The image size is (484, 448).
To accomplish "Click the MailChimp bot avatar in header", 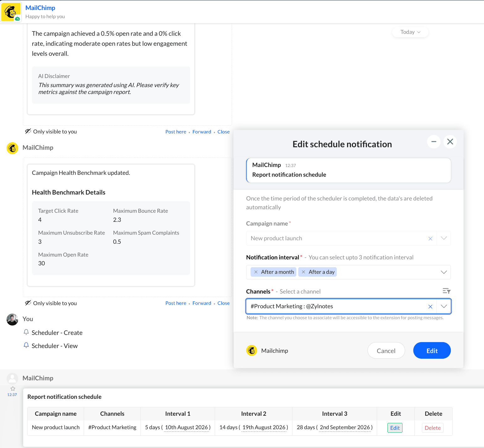I will click(11, 12).
